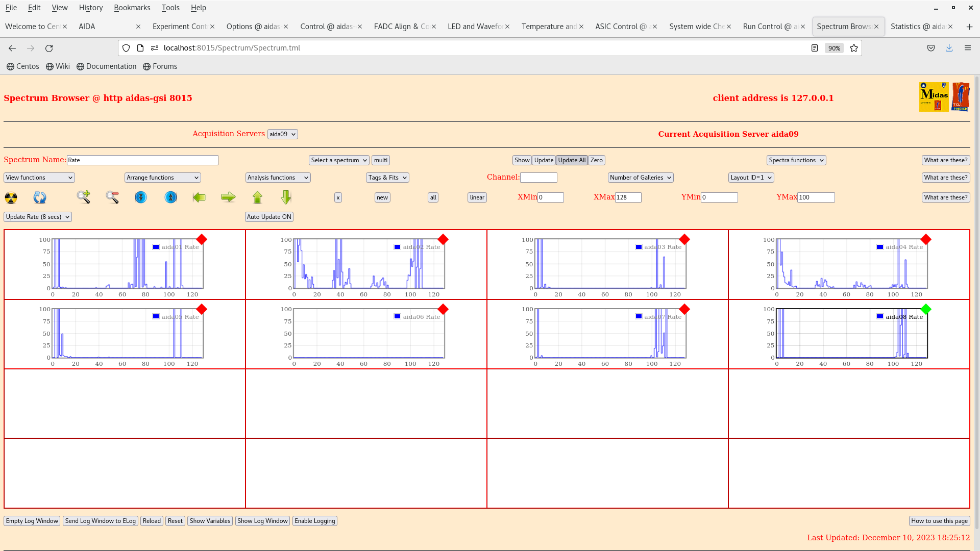Click the blue circle down-arrow icon
This screenshot has height=551, width=980.
pyautogui.click(x=141, y=197)
